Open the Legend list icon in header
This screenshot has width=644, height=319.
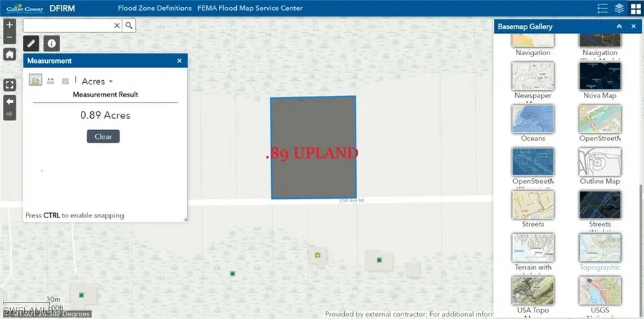pos(602,9)
